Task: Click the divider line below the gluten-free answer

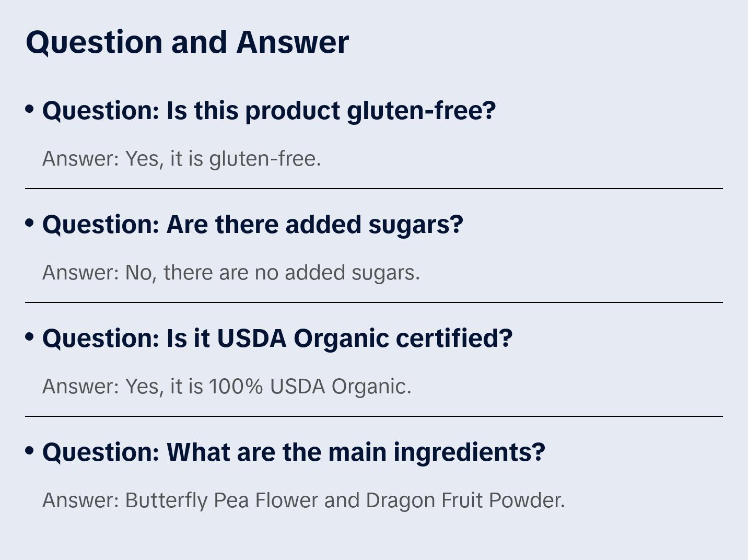Action: (374, 189)
